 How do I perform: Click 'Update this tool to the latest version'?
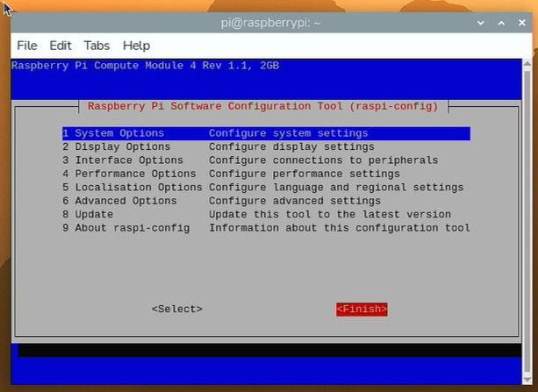click(330, 214)
